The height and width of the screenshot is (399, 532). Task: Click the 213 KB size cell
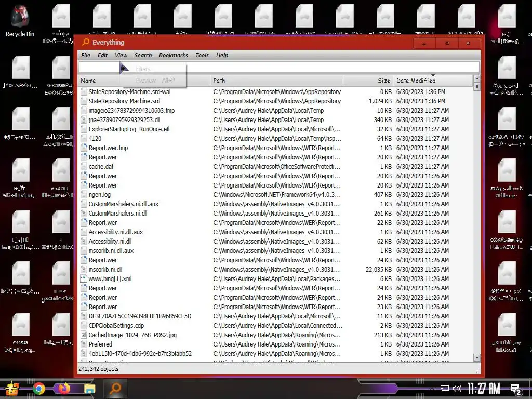tap(383, 335)
